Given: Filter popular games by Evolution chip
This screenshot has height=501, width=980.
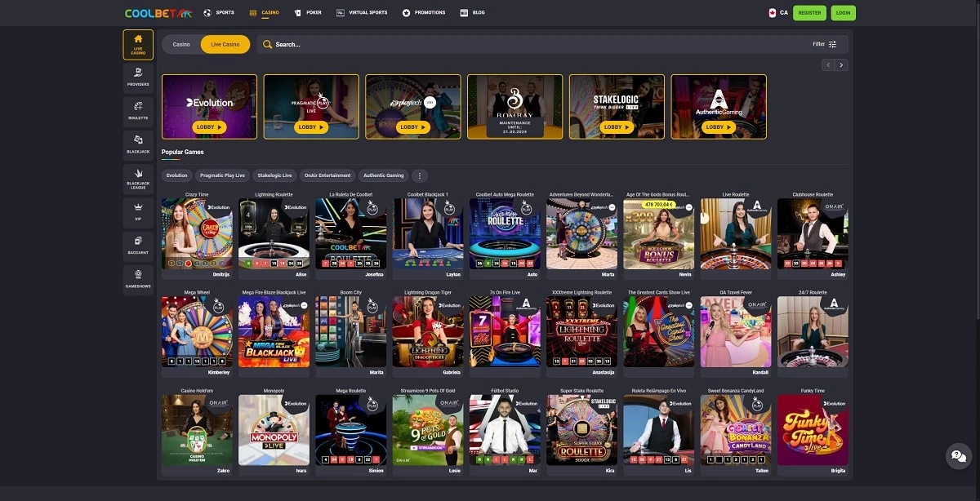Looking at the screenshot, I should [x=176, y=175].
